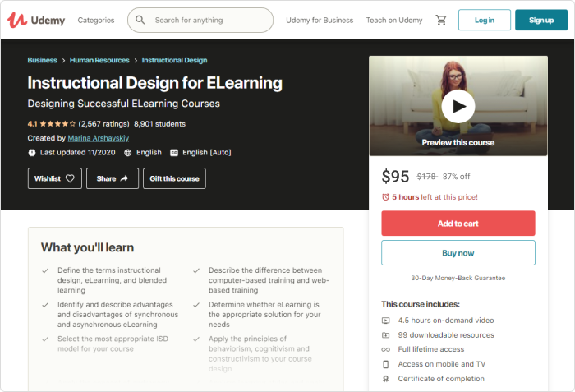Open Teach on Udemy

pos(394,21)
